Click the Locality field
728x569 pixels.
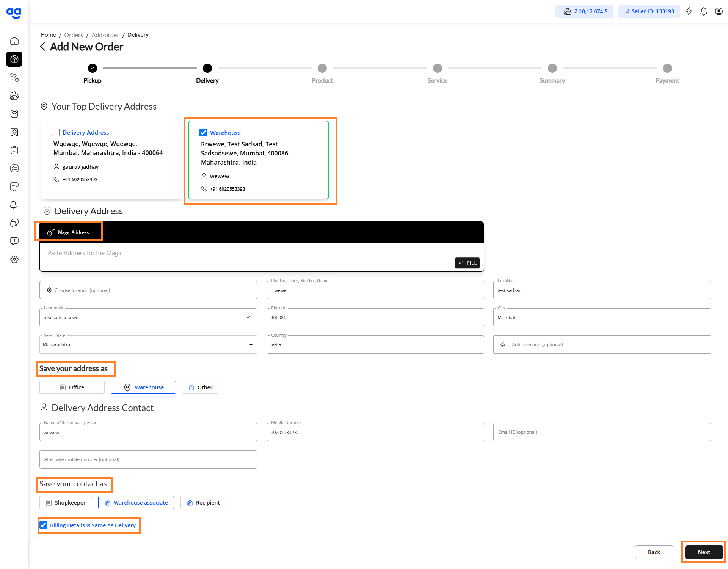(602, 290)
